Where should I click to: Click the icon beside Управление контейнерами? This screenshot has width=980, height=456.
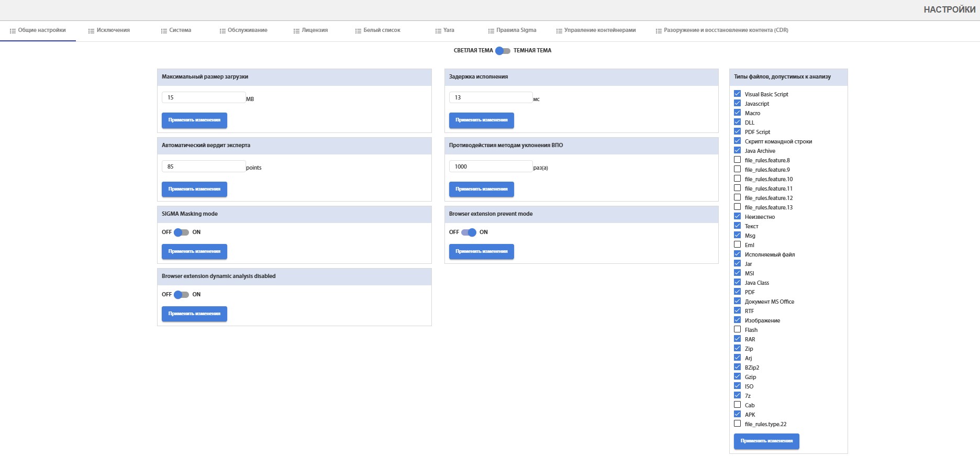559,31
